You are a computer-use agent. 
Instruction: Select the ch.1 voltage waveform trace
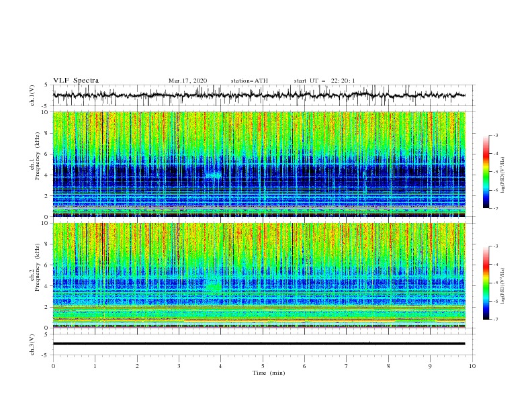[x=259, y=95]
